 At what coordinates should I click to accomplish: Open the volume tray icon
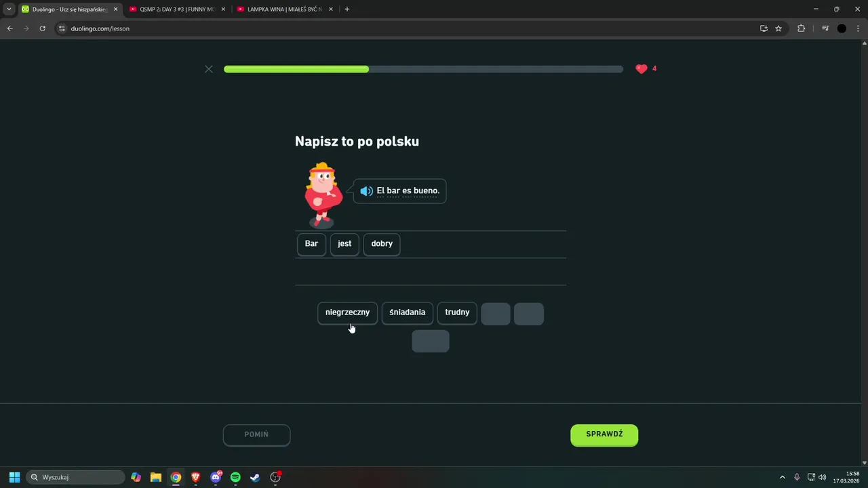coord(823,477)
